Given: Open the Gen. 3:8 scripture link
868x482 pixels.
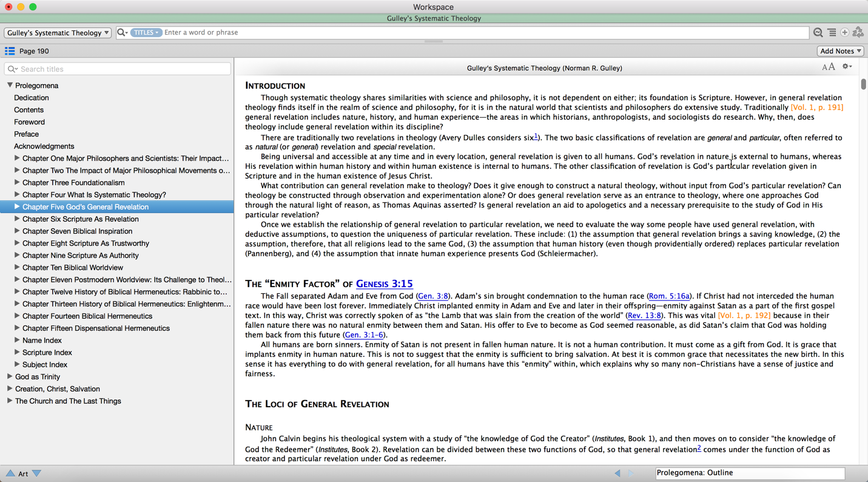Looking at the screenshot, I should tap(433, 296).
